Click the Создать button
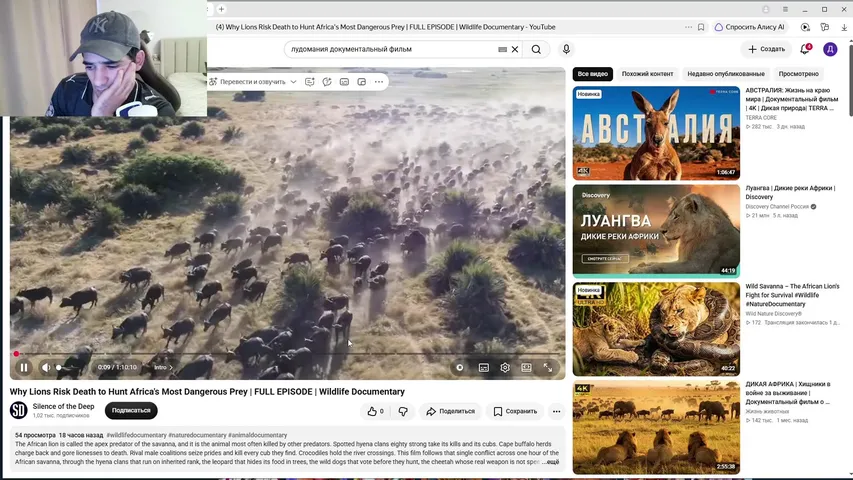Image resolution: width=853 pixels, height=480 pixels. point(766,49)
